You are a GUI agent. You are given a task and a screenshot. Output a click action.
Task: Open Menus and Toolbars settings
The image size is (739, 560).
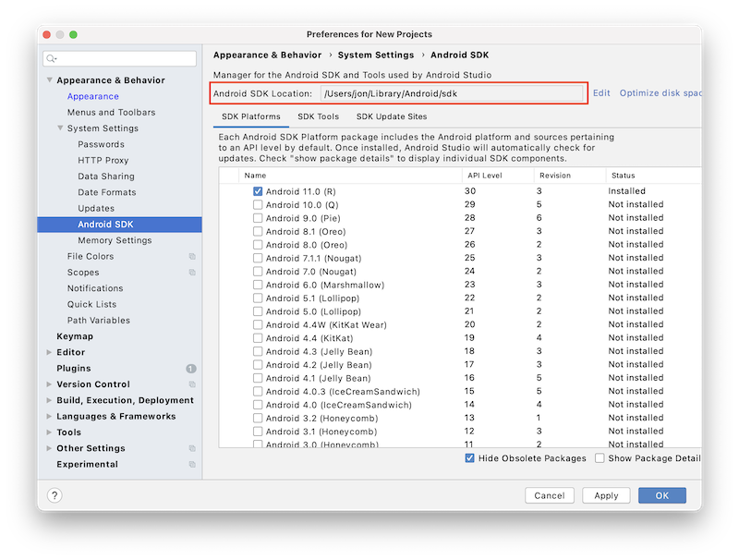[111, 112]
